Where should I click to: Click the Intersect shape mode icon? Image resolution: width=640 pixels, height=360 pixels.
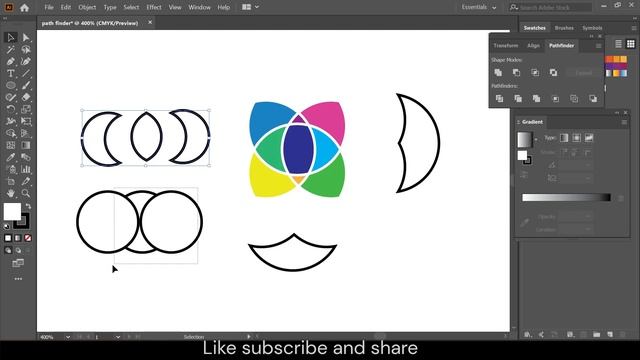tap(535, 73)
